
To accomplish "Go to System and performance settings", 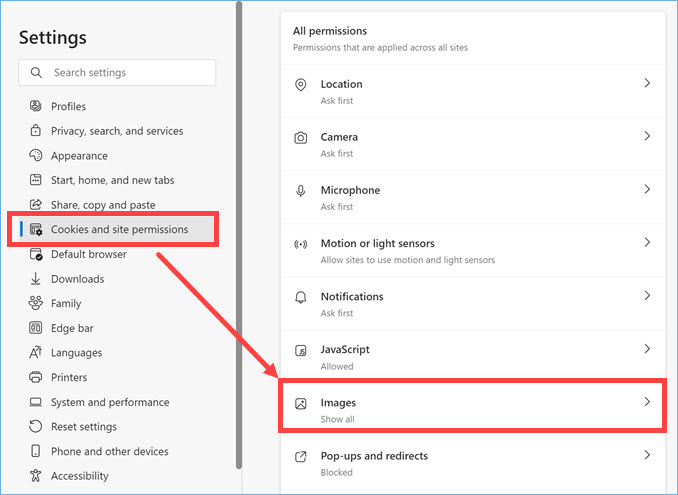I will pyautogui.click(x=110, y=402).
